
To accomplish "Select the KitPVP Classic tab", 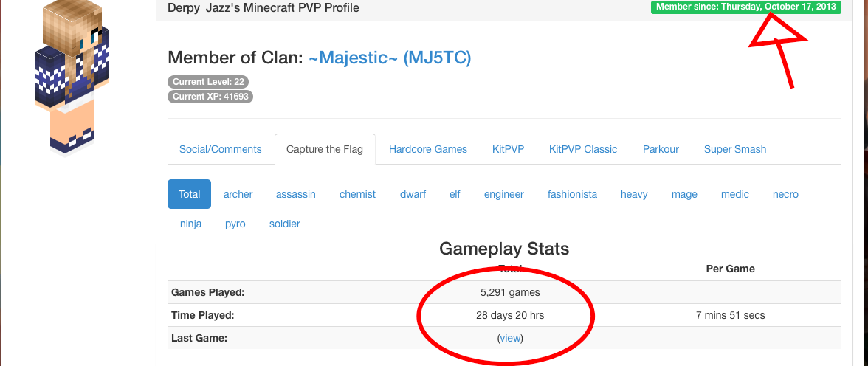I will pos(583,149).
